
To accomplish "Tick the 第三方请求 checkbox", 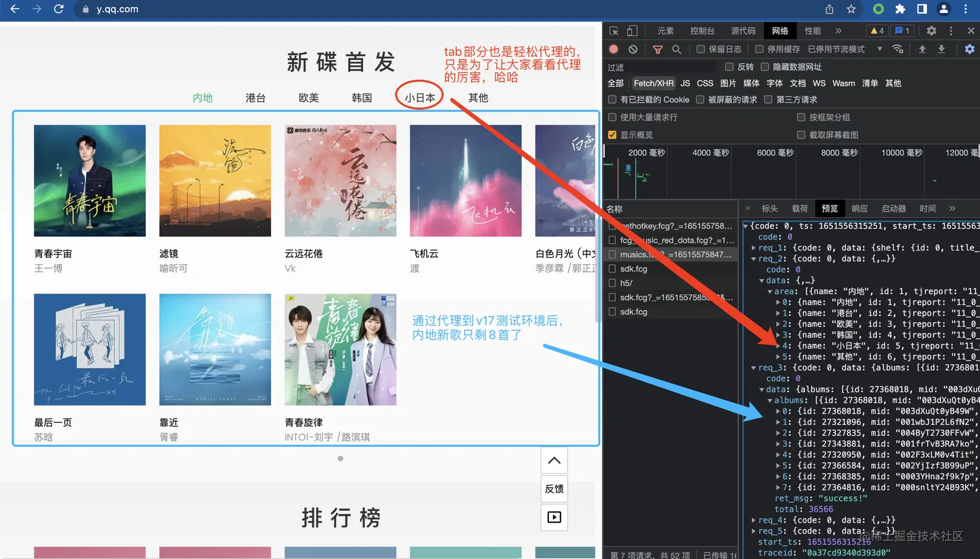I will click(x=768, y=99).
